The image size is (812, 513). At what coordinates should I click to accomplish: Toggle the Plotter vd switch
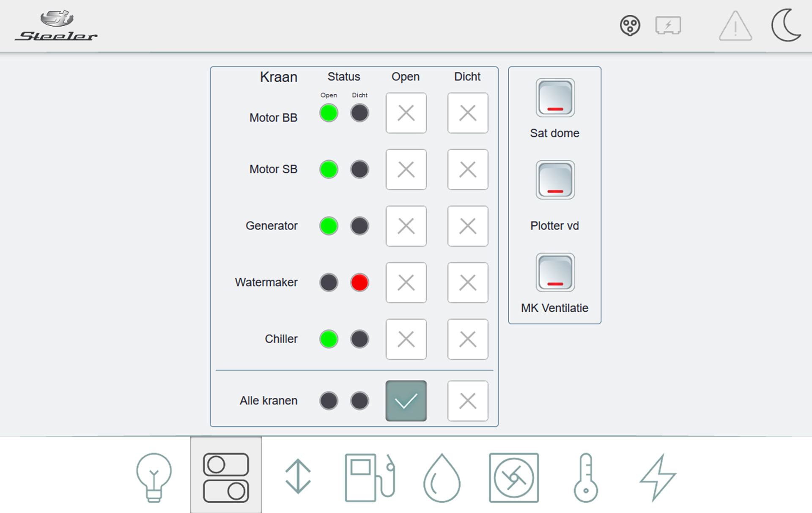[555, 180]
